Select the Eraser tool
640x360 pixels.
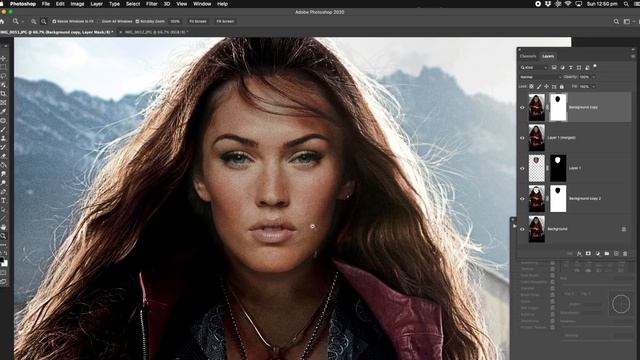pyautogui.click(x=3, y=156)
